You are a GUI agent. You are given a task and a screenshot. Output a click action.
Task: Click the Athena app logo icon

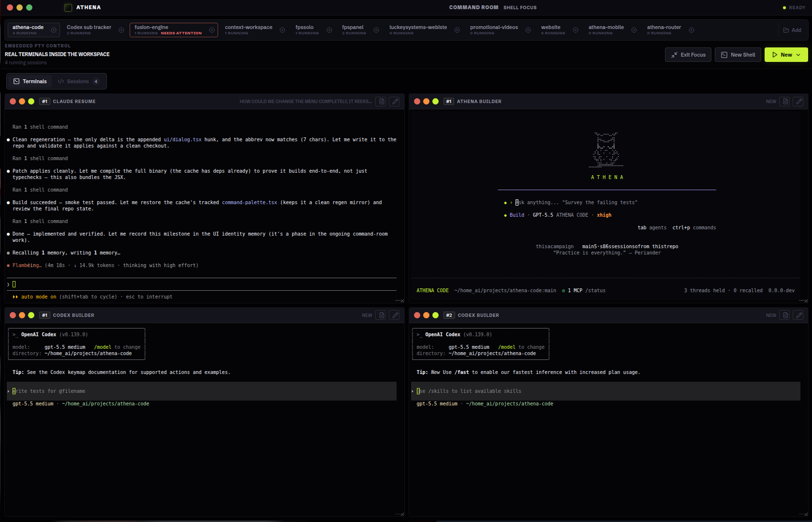68,7
